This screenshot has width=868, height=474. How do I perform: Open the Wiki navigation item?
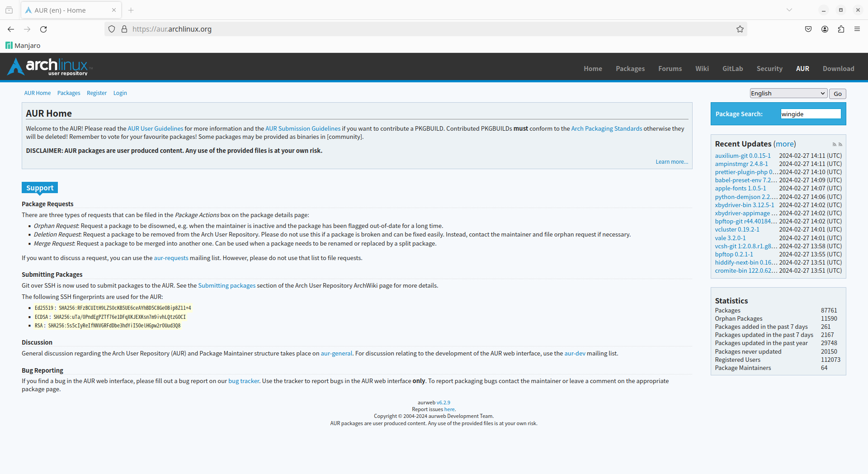(702, 69)
